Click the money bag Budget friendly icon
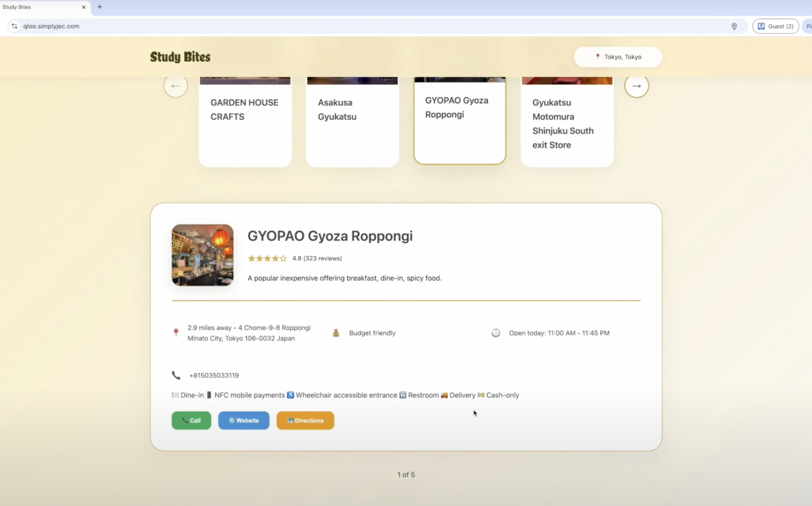This screenshot has width=812, height=506. (336, 333)
